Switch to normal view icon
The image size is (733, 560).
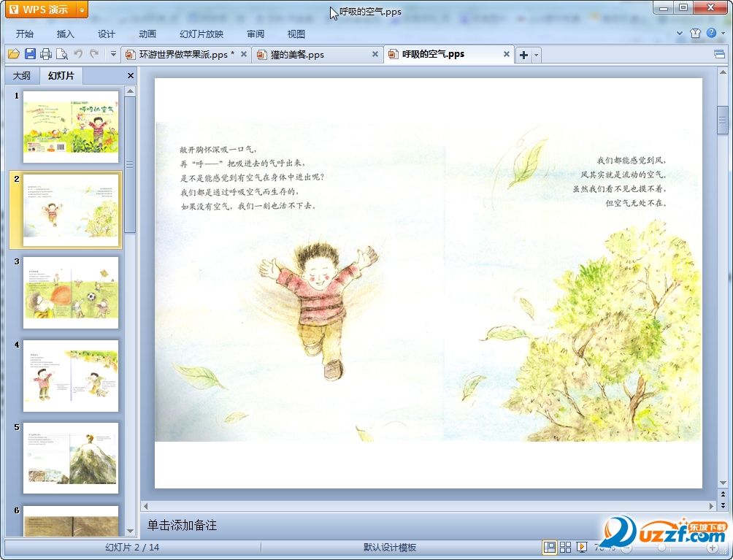tap(549, 547)
